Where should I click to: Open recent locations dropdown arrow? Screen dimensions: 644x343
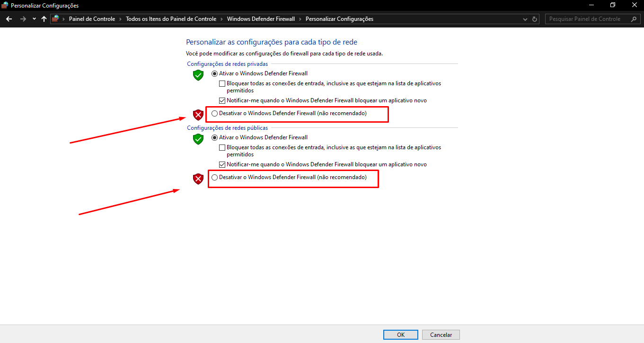[34, 19]
